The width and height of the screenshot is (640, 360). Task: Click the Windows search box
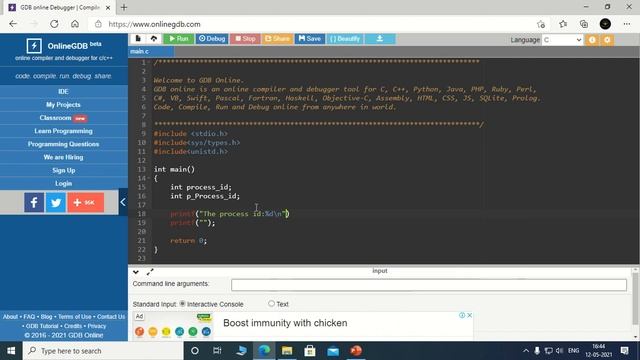click(x=103, y=351)
